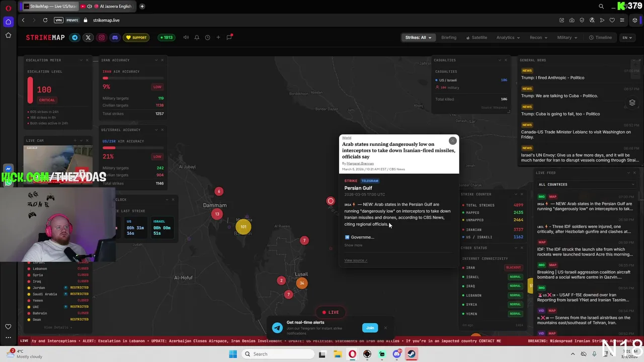644x362 pixels.
Task: Mute site sound with speaker icon
Action: 186,37
